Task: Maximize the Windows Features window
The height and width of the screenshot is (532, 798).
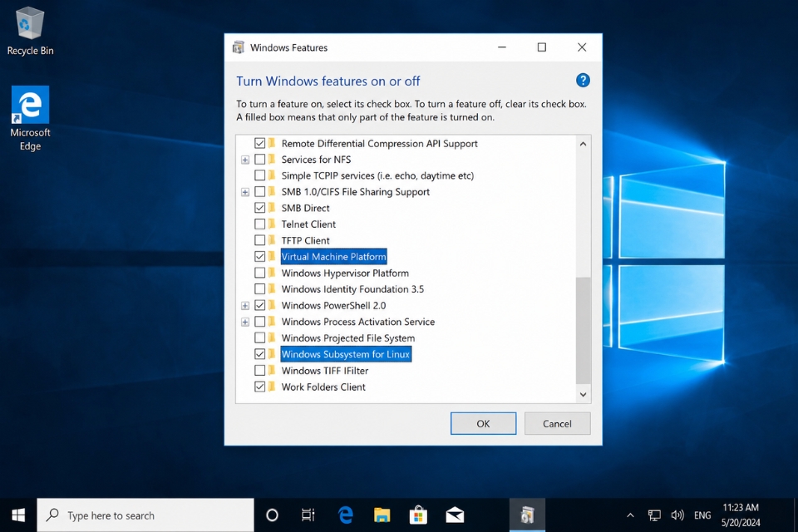Action: pyautogui.click(x=542, y=47)
